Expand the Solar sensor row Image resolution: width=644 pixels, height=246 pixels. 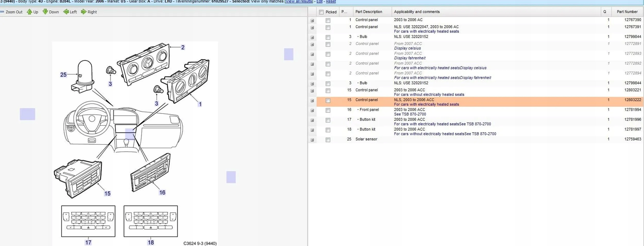pyautogui.click(x=312, y=140)
